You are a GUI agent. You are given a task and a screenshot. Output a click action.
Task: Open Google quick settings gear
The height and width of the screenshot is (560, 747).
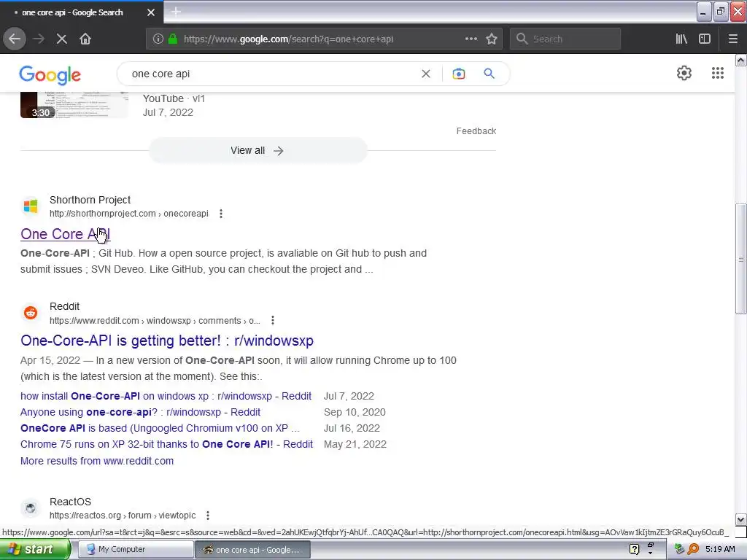pos(684,73)
